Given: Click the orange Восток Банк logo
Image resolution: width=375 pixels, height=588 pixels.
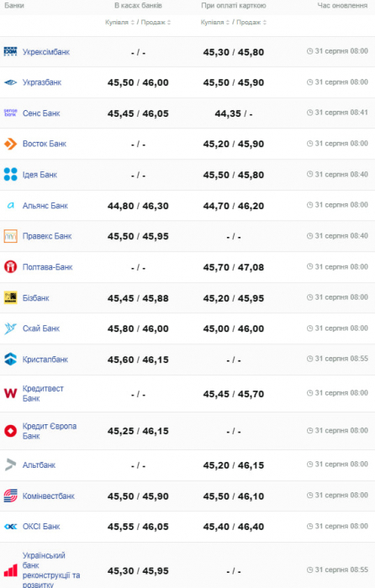Looking at the screenshot, I should 10,144.
